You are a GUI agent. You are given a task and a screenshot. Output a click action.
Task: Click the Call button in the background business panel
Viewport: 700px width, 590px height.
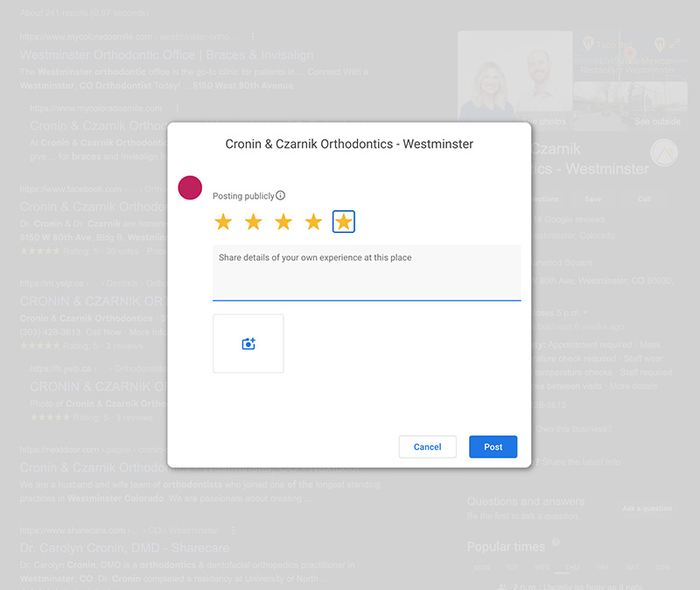tap(644, 200)
